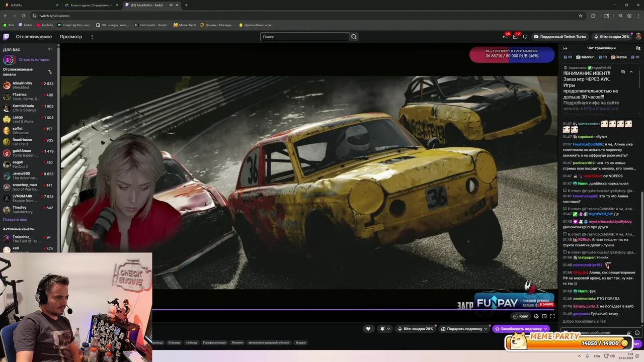Image resolution: width=644 pixels, height=362 pixels.
Task: Switch to theater mode icon
Action: click(x=544, y=316)
